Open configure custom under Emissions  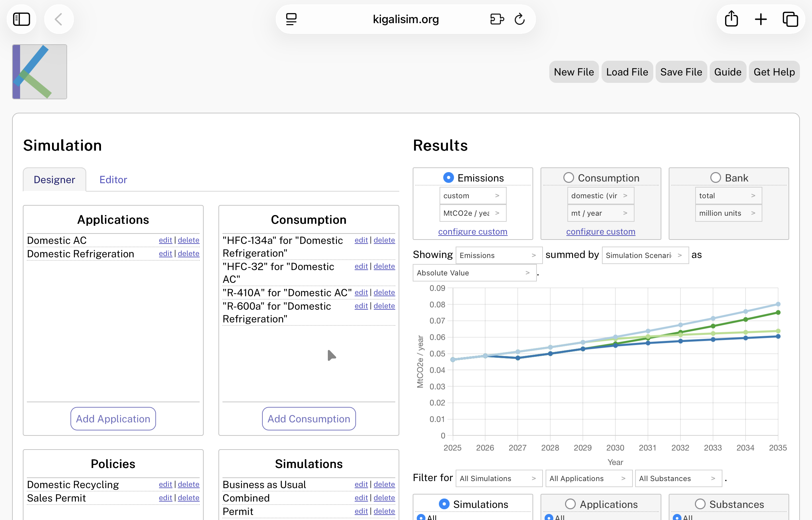click(473, 231)
